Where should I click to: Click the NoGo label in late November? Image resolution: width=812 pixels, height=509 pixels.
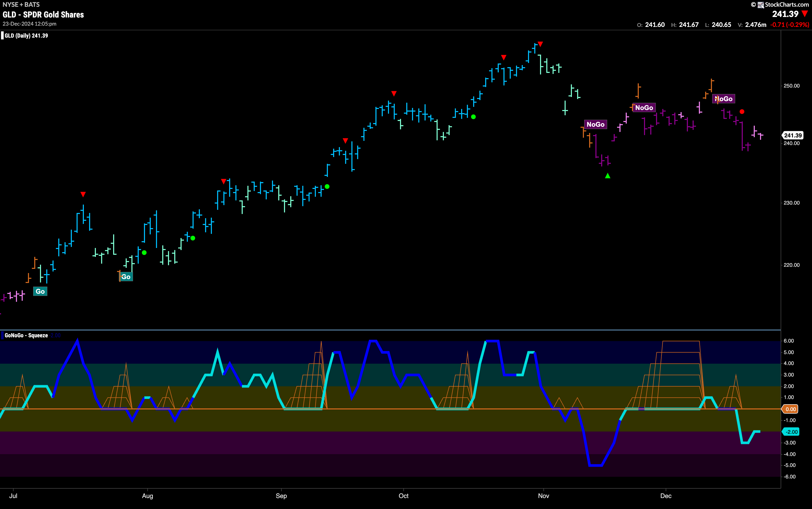[x=644, y=108]
